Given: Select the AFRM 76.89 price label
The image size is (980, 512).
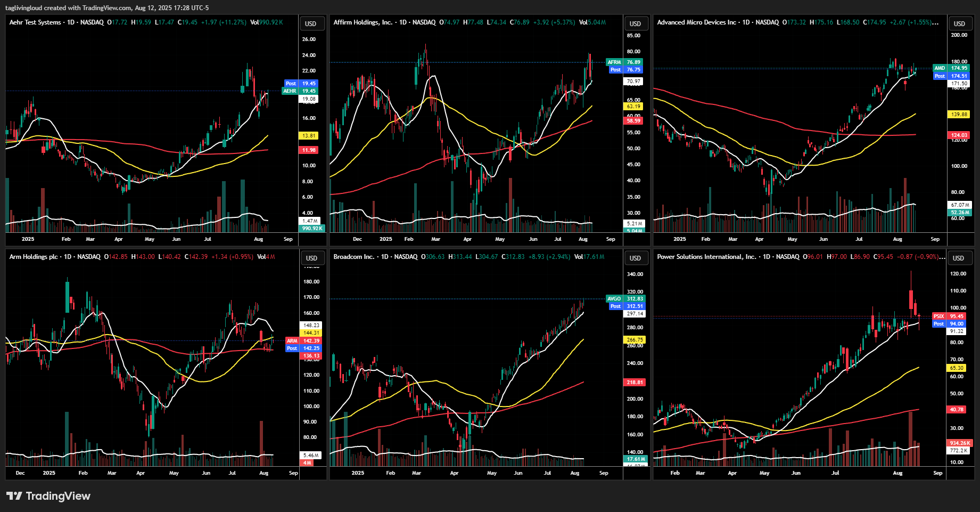Looking at the screenshot, I should coord(624,62).
